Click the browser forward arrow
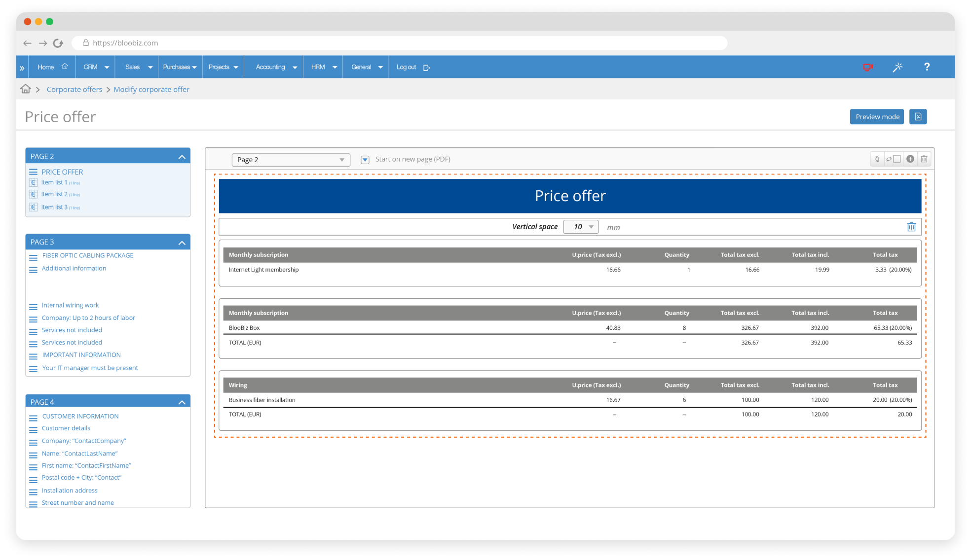Viewport: 971px width, 560px height. 43,43
